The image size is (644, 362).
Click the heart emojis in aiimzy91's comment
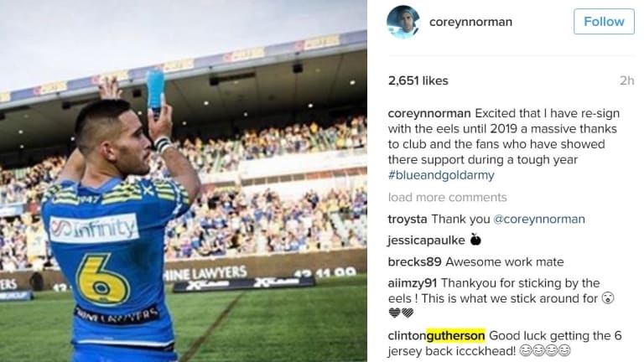[x=401, y=313]
